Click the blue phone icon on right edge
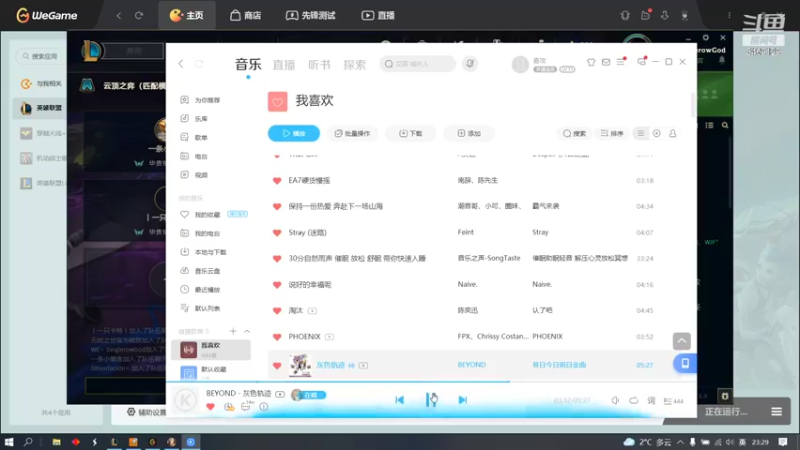The image size is (800, 450). click(x=685, y=363)
